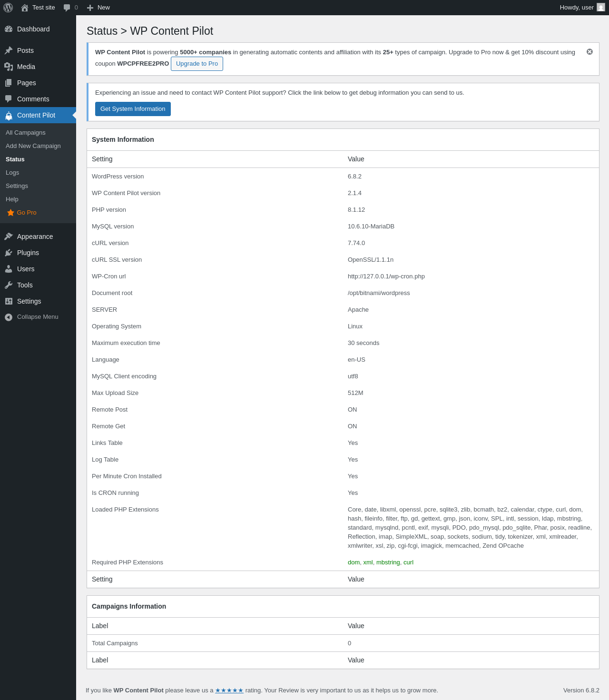609x700 pixels.
Task: Collapse the admin menu arrow
Action: 9,317
